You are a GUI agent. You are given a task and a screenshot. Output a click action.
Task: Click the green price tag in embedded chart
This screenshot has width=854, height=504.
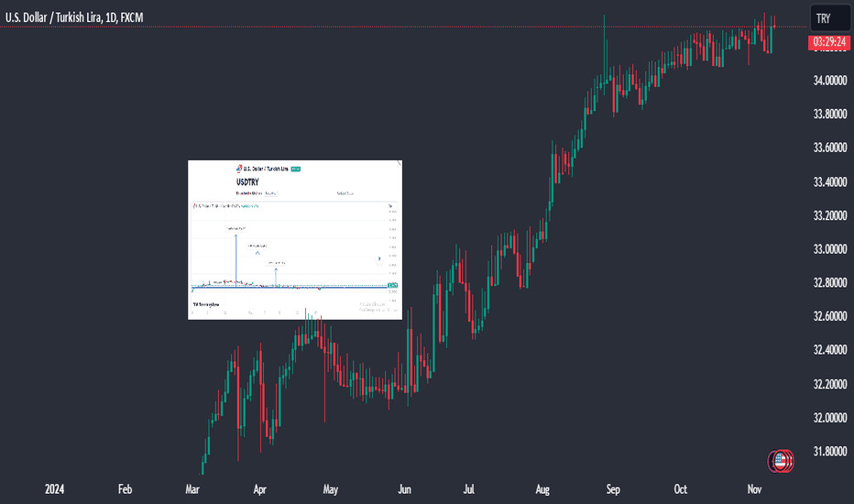(392, 287)
